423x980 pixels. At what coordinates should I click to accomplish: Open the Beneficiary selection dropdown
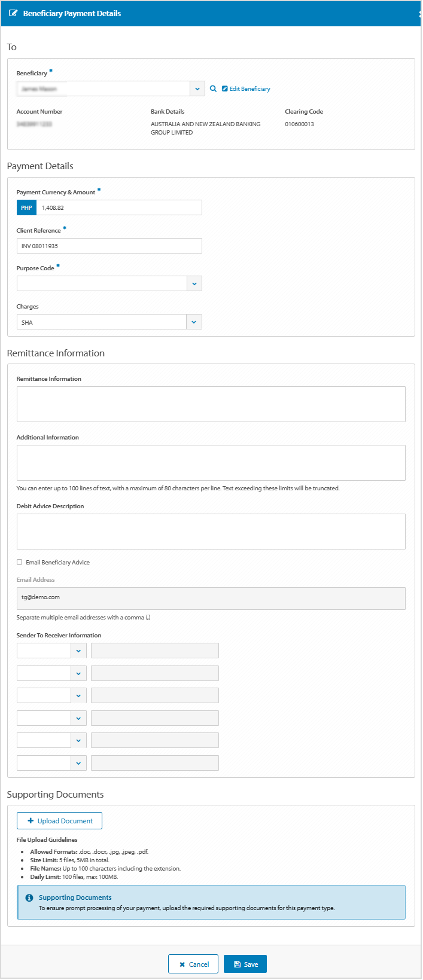coord(197,88)
